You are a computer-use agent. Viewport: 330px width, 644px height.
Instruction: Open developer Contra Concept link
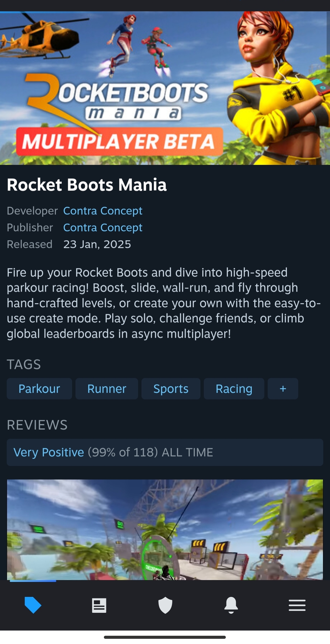[x=103, y=211]
